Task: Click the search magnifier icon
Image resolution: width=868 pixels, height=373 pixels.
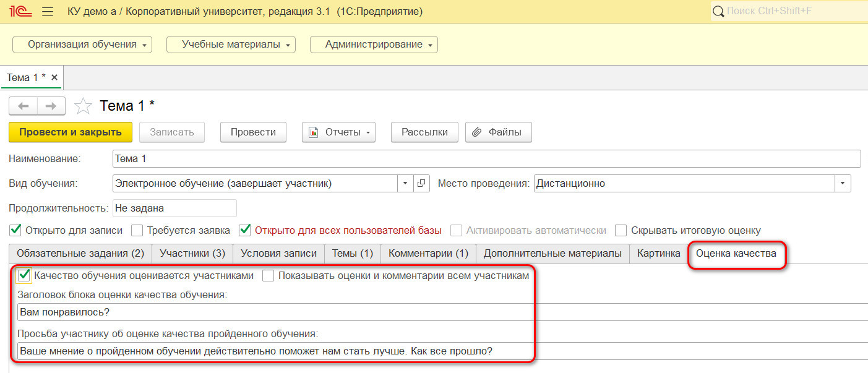Action: point(718,11)
